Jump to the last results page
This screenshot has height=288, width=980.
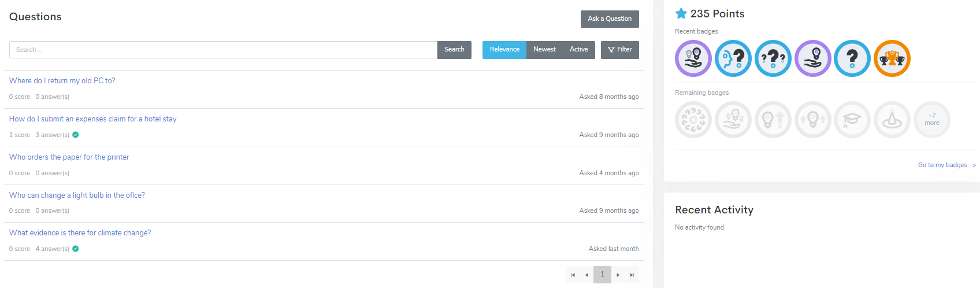tap(632, 275)
